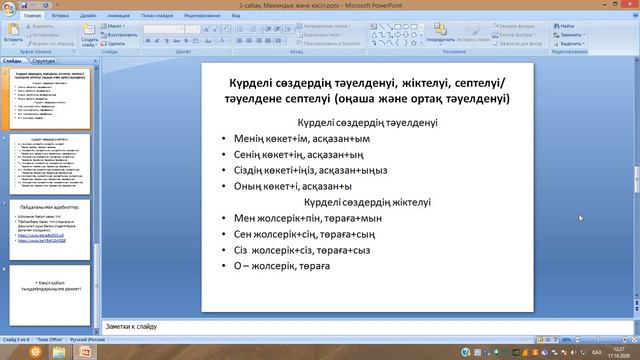This screenshot has width=640, height=360.
Task: Open the Упорядочить arrange menu
Action: point(440,33)
